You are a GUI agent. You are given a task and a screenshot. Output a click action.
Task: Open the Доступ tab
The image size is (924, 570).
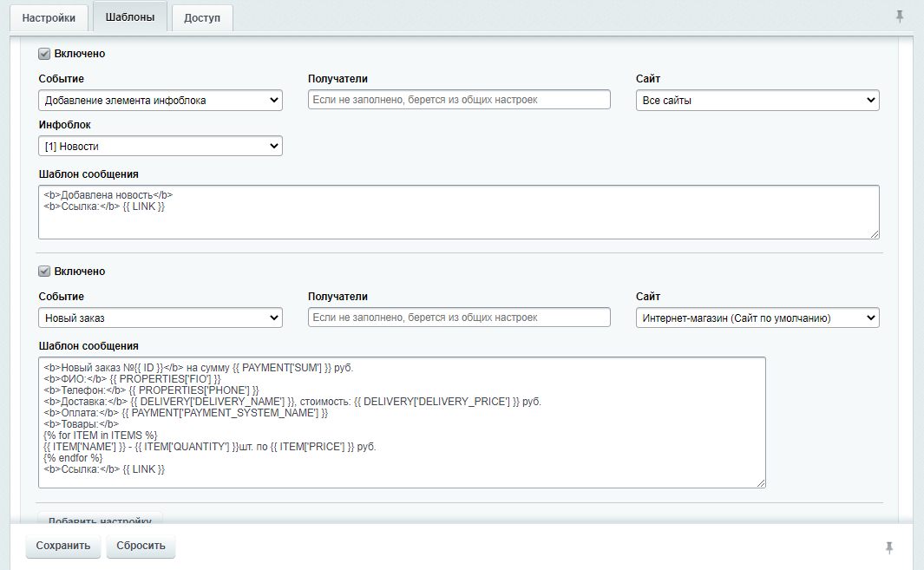point(202,18)
